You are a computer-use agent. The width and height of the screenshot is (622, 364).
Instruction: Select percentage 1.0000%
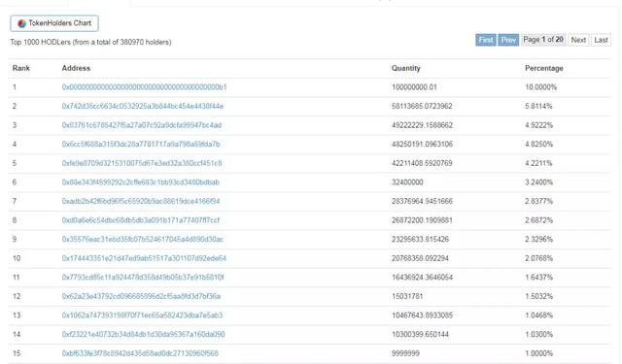[538, 353]
